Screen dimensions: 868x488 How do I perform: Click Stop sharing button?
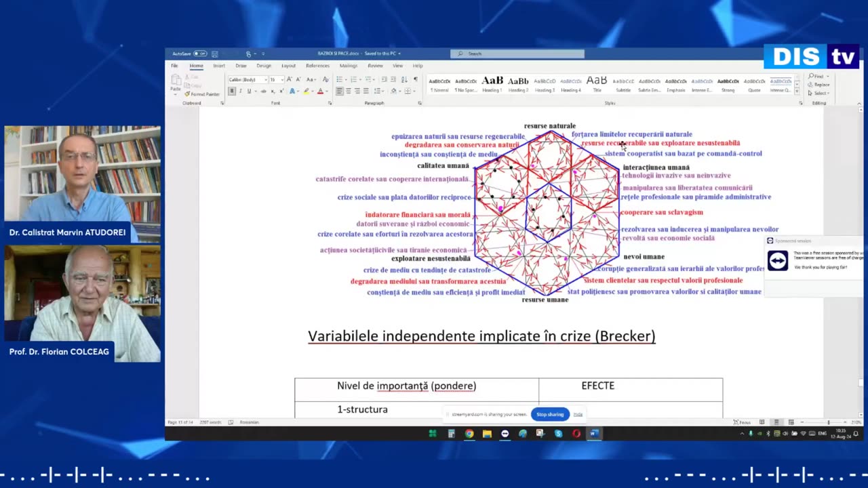tap(550, 414)
